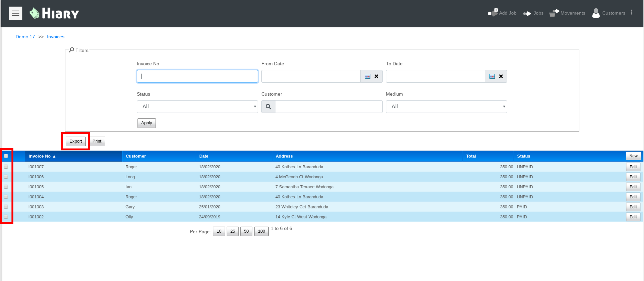The width and height of the screenshot is (644, 281).
Task: Show 10 invoices per page
Action: pos(219,231)
